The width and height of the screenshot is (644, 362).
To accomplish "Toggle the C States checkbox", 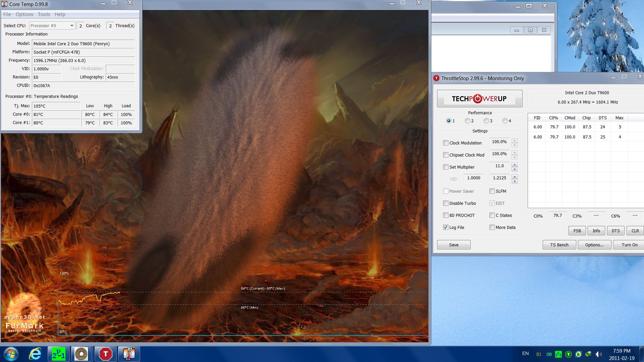I will 492,215.
